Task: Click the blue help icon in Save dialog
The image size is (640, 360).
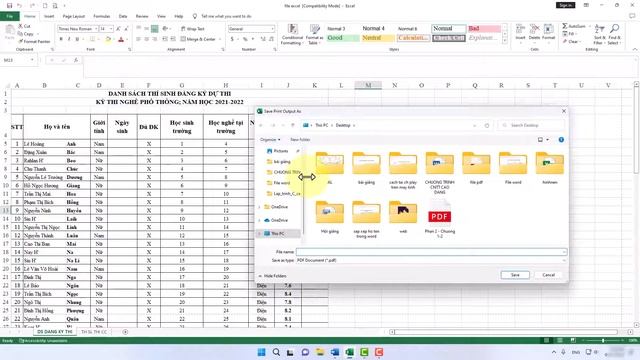Action: [561, 140]
